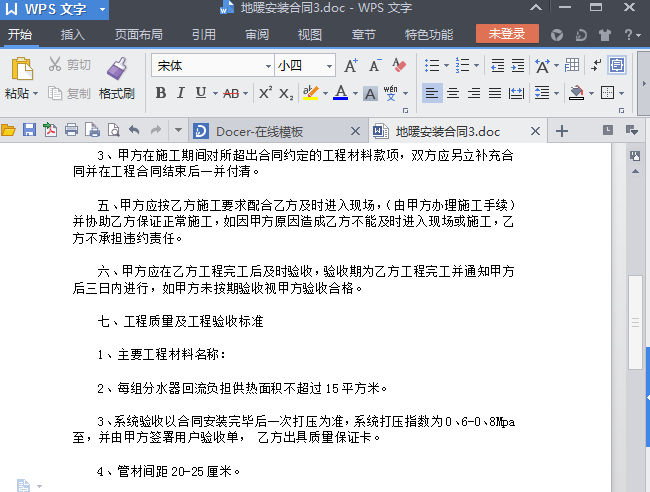Click the Undo arrow icon
Image resolution: width=650 pixels, height=492 pixels.
tap(134, 130)
